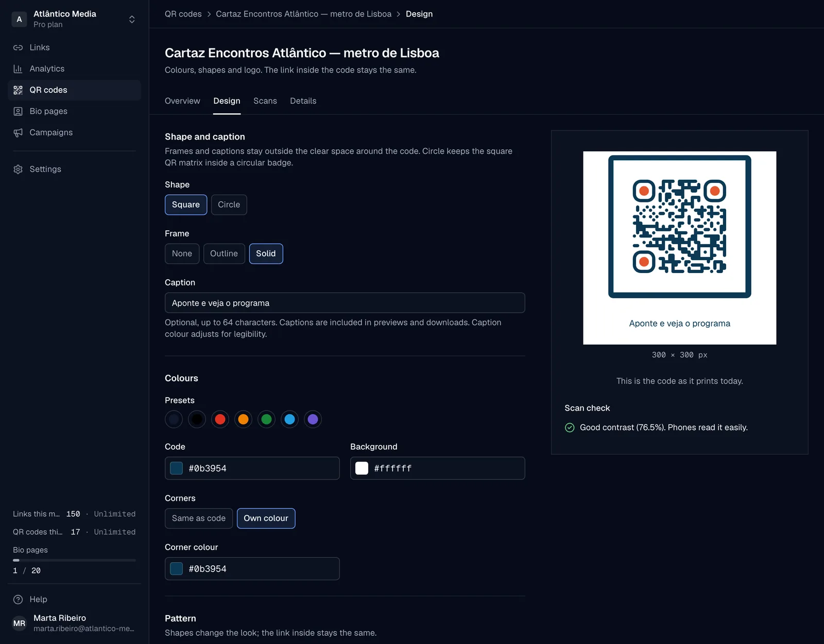Viewport: 824px width, 644px height.
Task: Open the Details tab
Action: click(303, 101)
